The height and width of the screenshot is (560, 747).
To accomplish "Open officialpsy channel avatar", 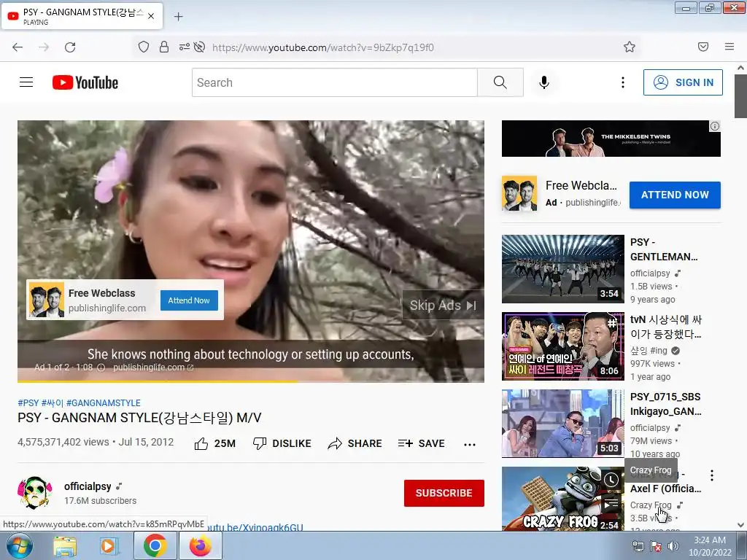I will [x=35, y=493].
